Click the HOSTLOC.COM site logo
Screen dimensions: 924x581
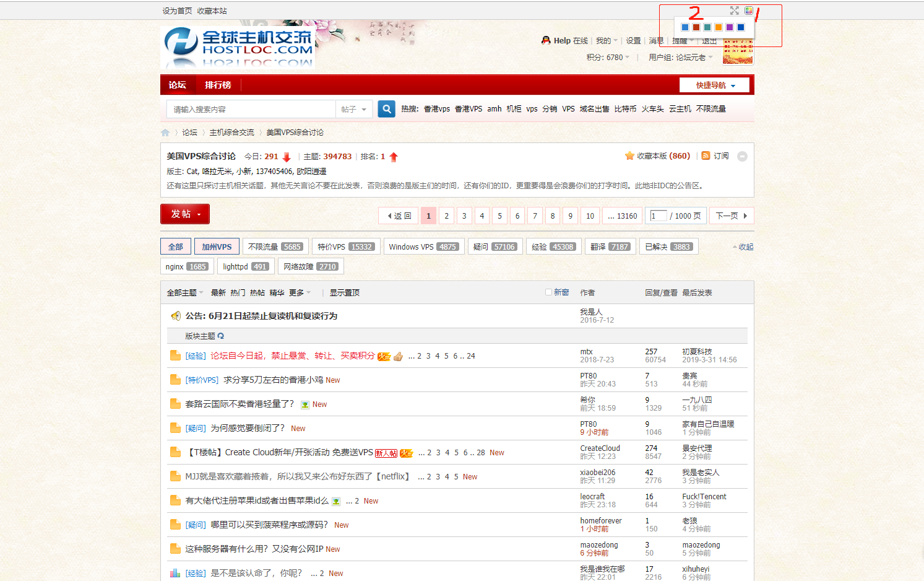tap(238, 46)
